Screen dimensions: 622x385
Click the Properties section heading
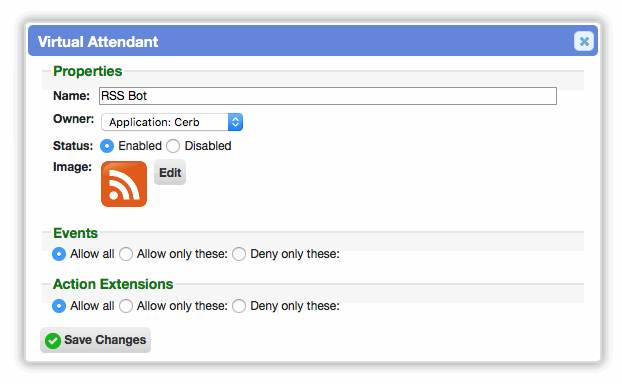pos(88,71)
